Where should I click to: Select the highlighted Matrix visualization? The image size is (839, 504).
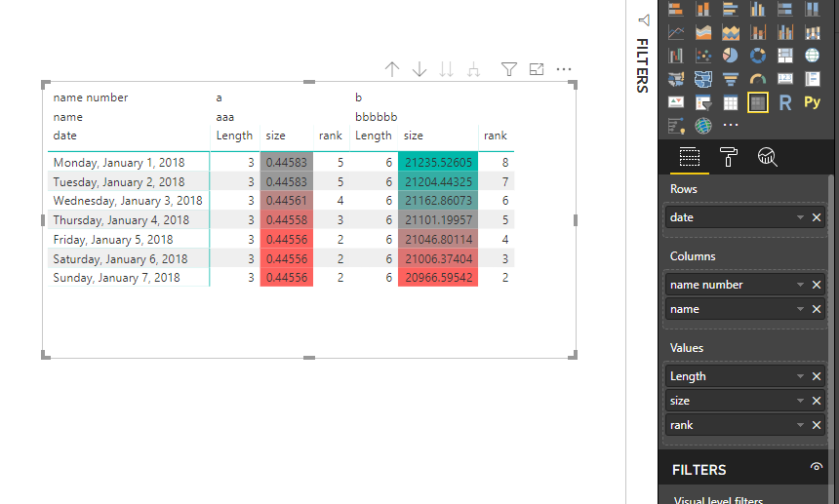[758, 102]
